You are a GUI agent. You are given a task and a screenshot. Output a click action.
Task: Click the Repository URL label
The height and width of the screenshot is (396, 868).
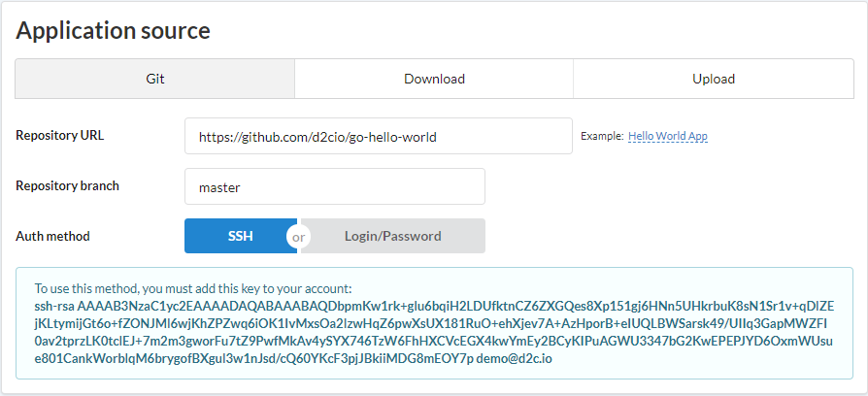pos(60,136)
